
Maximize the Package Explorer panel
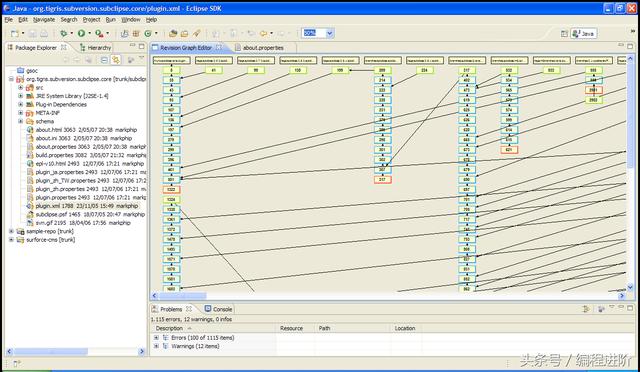[x=142, y=46]
